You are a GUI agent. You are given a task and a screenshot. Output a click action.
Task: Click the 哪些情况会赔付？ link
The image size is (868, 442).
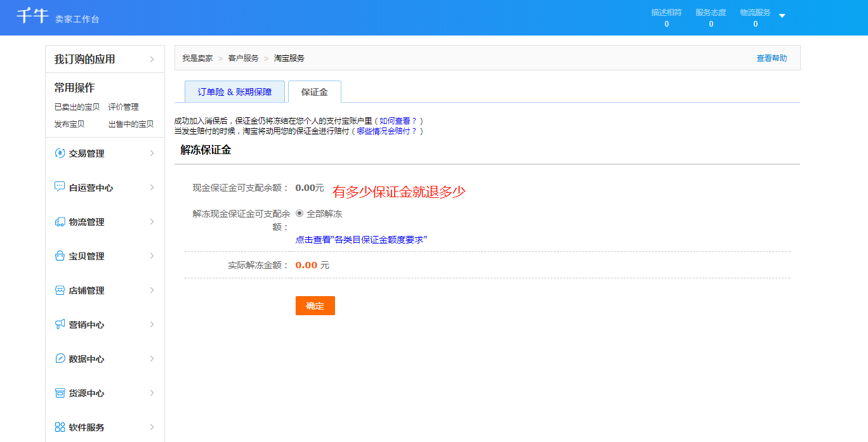pos(387,131)
